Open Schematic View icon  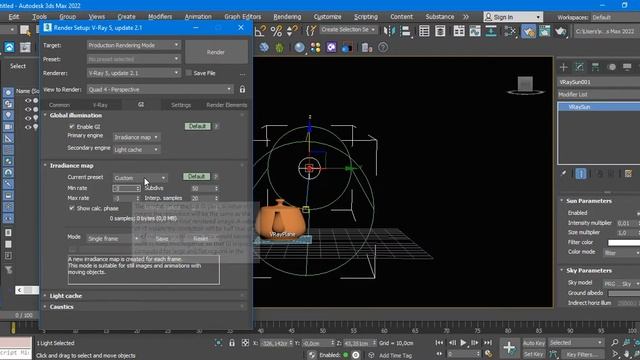point(491,31)
